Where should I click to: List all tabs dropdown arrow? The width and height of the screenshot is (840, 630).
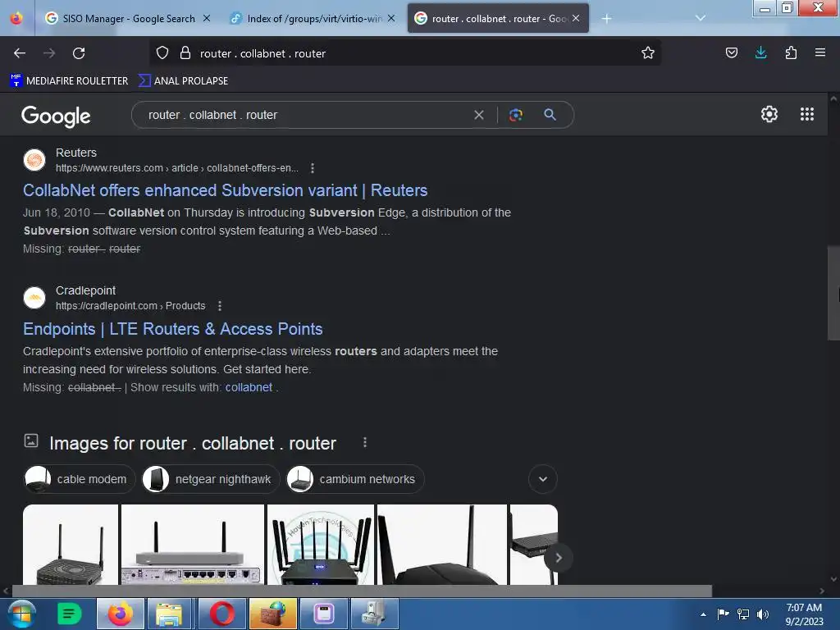click(701, 18)
